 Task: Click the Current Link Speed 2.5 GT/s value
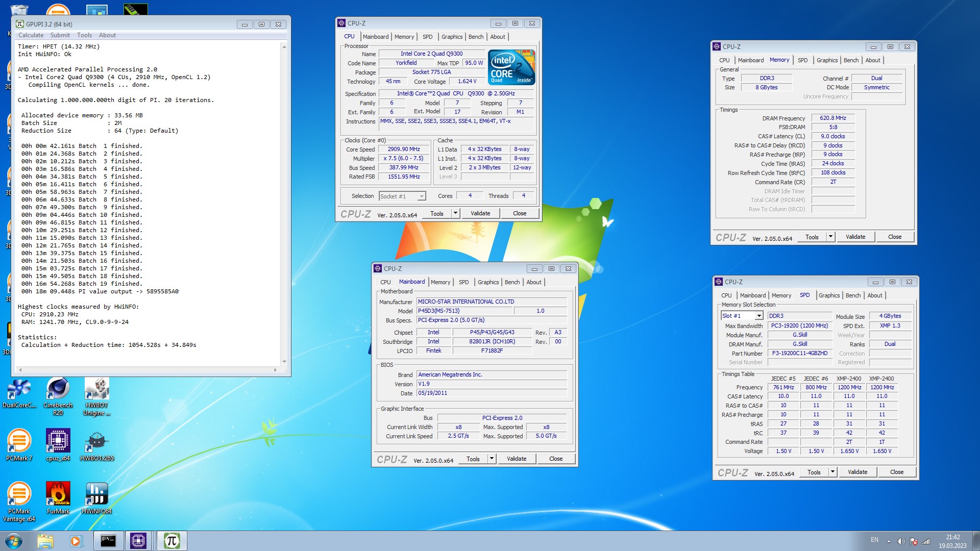pos(458,436)
